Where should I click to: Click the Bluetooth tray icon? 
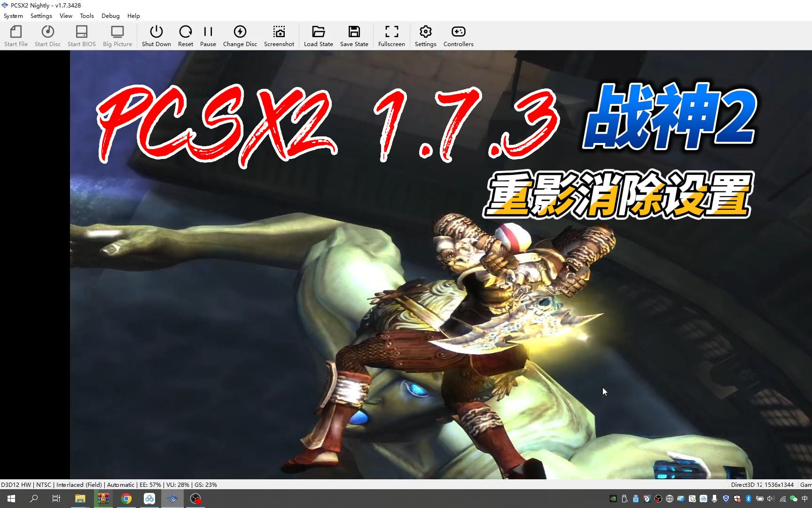point(749,499)
